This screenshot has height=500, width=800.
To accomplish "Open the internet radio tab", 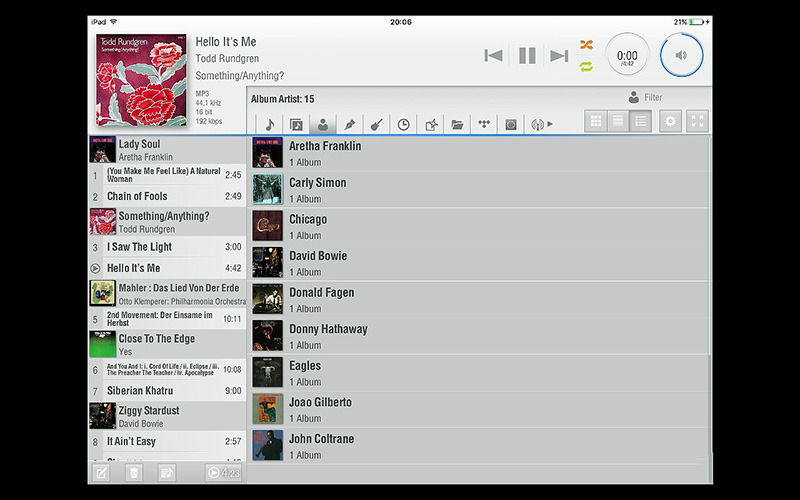I will pos(537,124).
